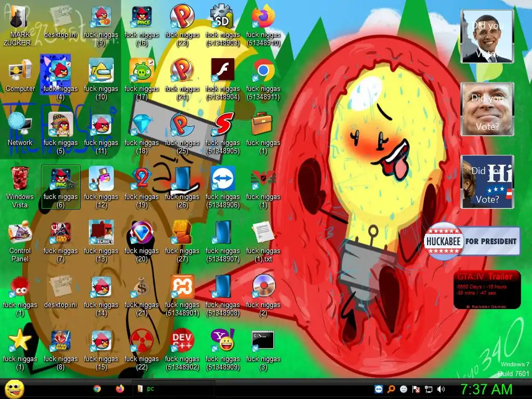Open the red S shortcut numbered 51348905
This screenshot has width=532, height=399.
pyautogui.click(x=222, y=125)
